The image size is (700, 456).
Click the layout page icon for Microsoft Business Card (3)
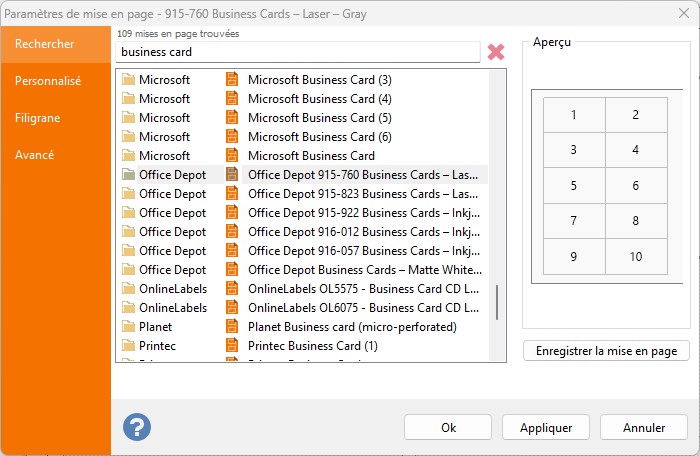(x=232, y=79)
